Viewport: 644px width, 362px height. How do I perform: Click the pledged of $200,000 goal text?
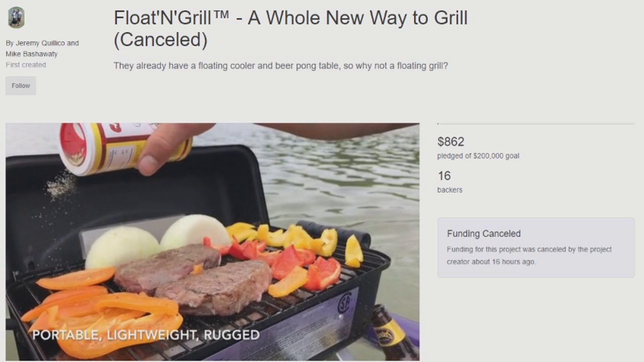(478, 156)
